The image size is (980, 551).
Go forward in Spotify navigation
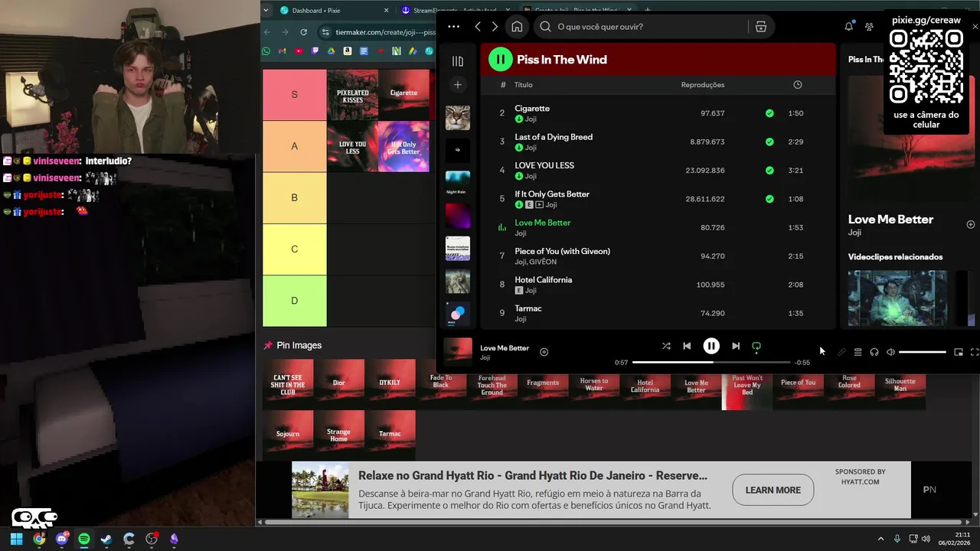495,27
